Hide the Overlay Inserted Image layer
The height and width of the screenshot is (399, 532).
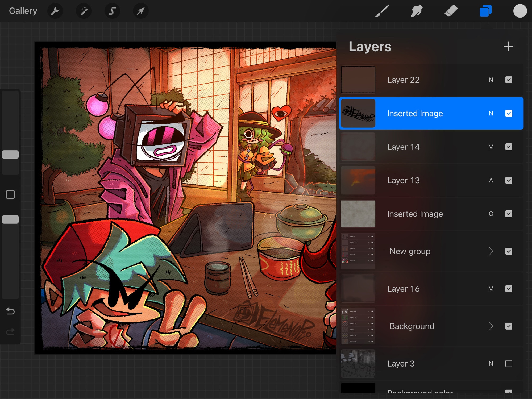pyautogui.click(x=509, y=214)
